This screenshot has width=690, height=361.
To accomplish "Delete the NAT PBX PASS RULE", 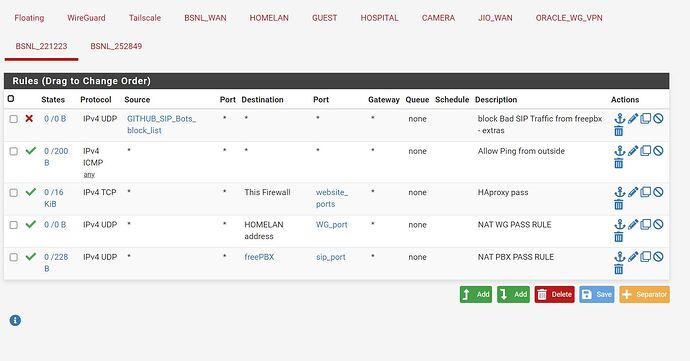I will [x=619, y=269].
